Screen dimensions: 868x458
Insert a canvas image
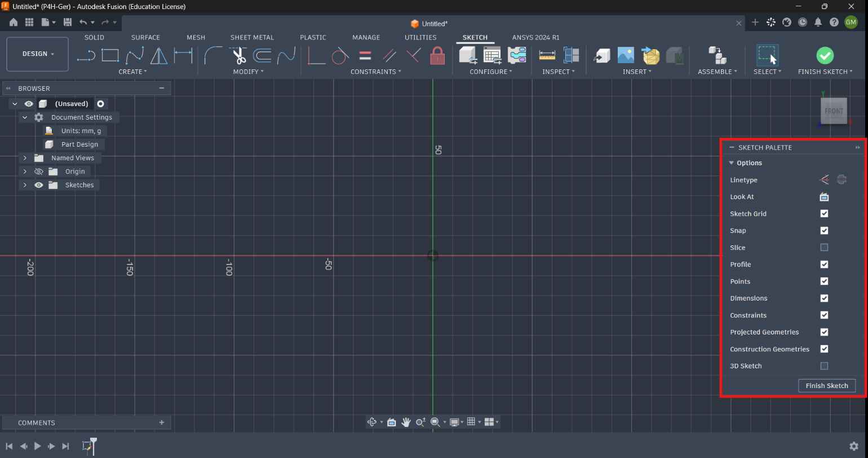tap(626, 55)
